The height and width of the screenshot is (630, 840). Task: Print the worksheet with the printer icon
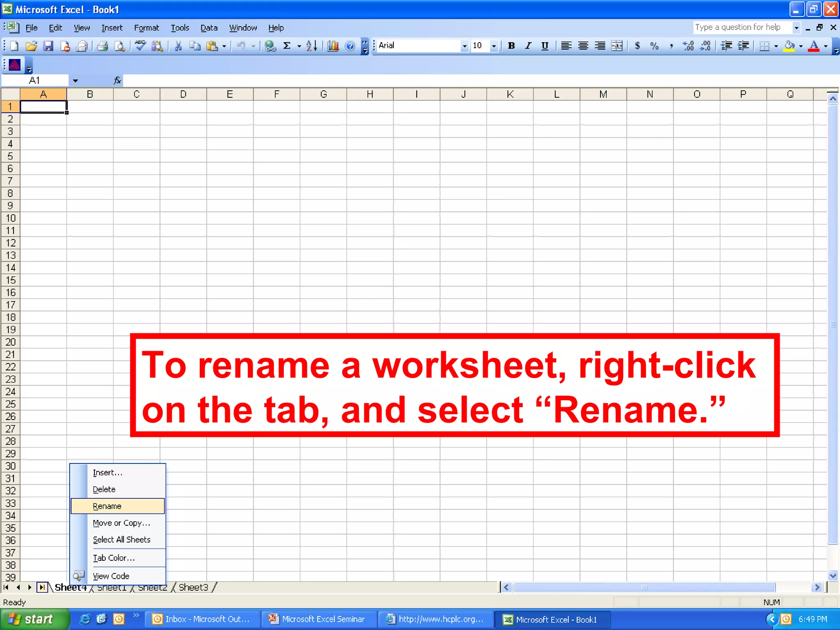point(103,46)
